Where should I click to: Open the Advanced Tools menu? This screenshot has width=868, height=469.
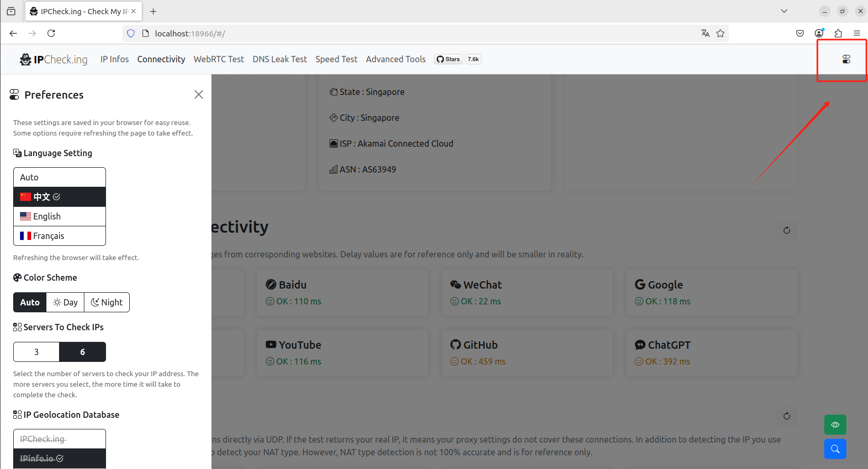tap(396, 59)
